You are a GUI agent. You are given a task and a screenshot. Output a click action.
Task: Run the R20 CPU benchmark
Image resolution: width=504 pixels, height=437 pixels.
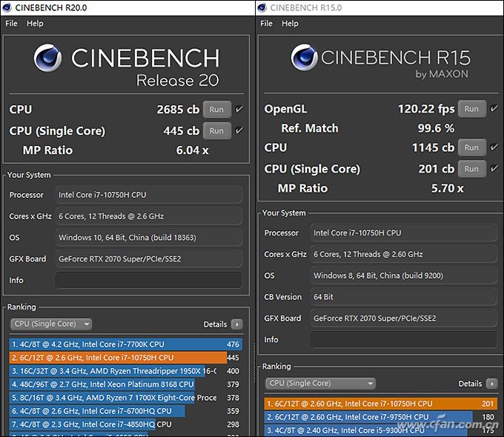click(x=216, y=110)
